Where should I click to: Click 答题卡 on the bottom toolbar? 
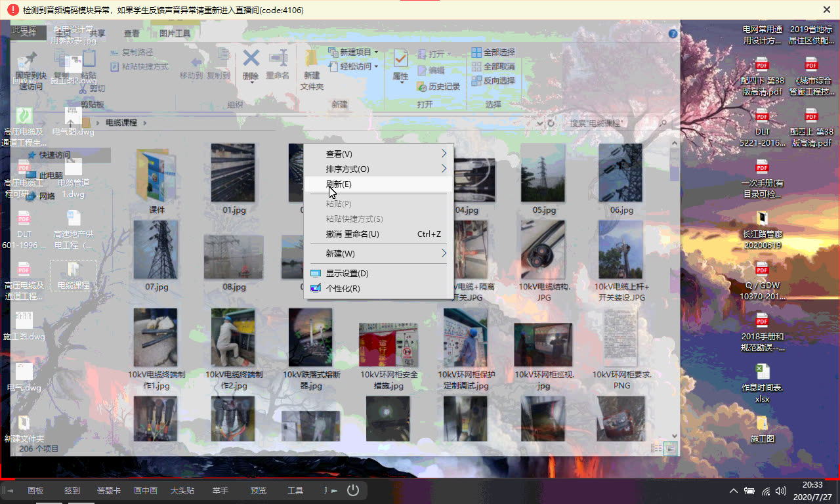click(109, 490)
